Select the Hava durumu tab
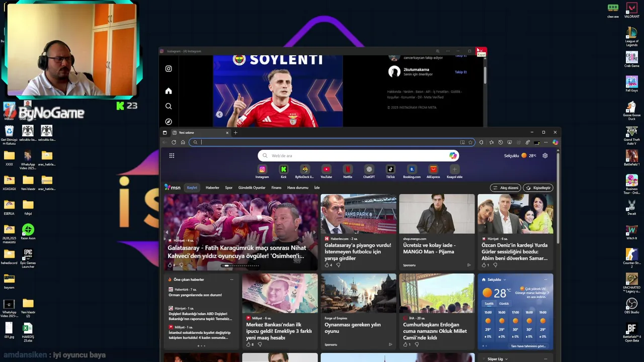 (297, 188)
